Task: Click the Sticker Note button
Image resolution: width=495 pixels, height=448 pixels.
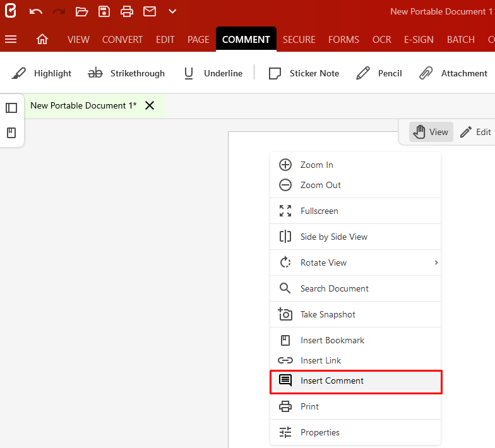Action: click(304, 73)
